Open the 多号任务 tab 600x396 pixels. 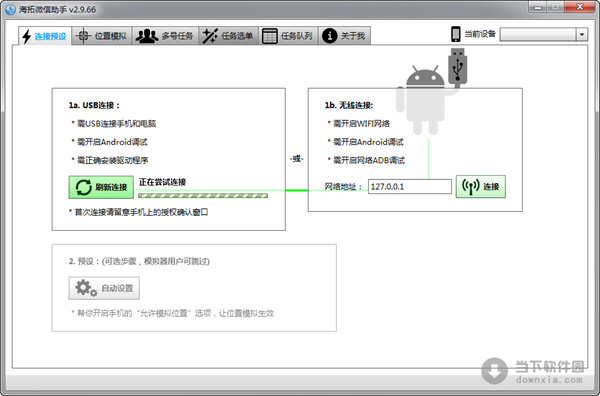[165, 36]
